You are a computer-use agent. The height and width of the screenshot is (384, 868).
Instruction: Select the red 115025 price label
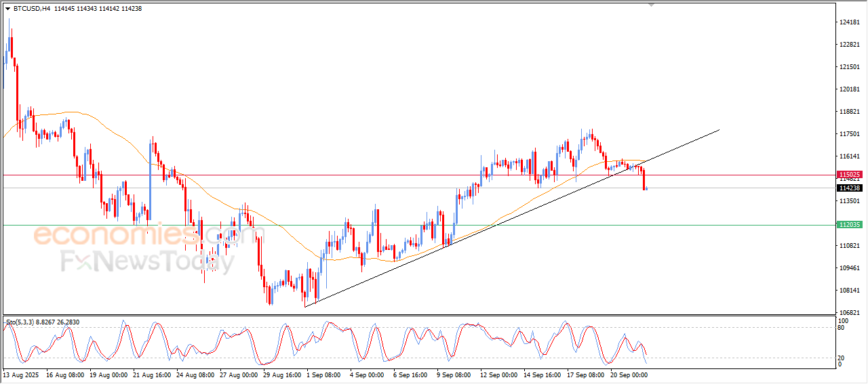[x=849, y=175]
